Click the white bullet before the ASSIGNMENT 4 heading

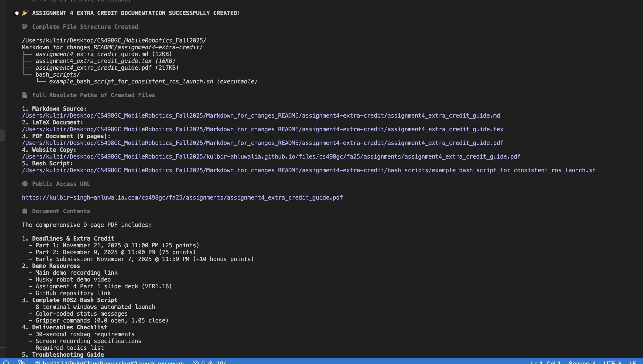(17, 13)
